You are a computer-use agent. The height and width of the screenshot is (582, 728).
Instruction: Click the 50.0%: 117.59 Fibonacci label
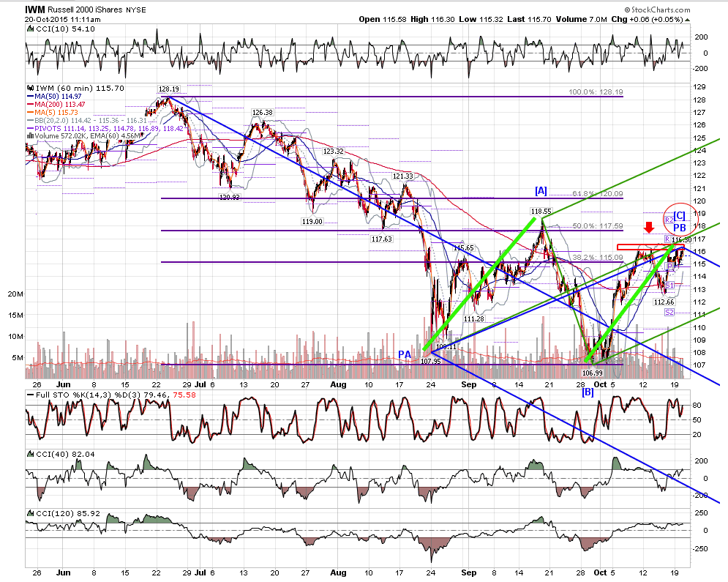pos(598,225)
